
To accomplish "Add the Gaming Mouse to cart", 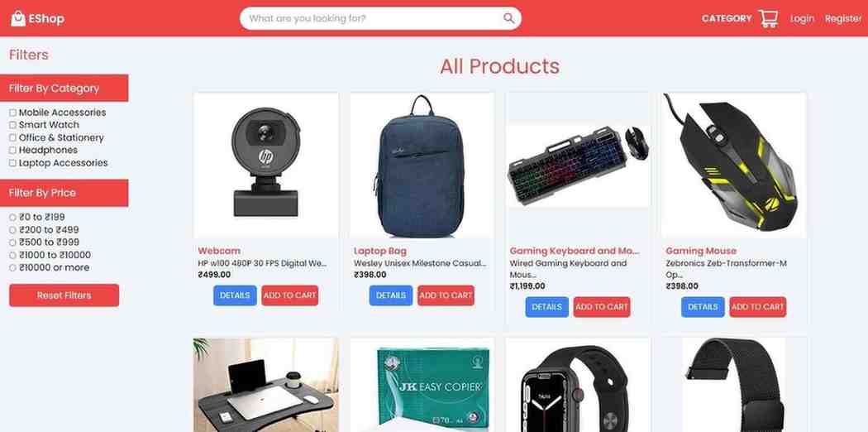I will (757, 307).
